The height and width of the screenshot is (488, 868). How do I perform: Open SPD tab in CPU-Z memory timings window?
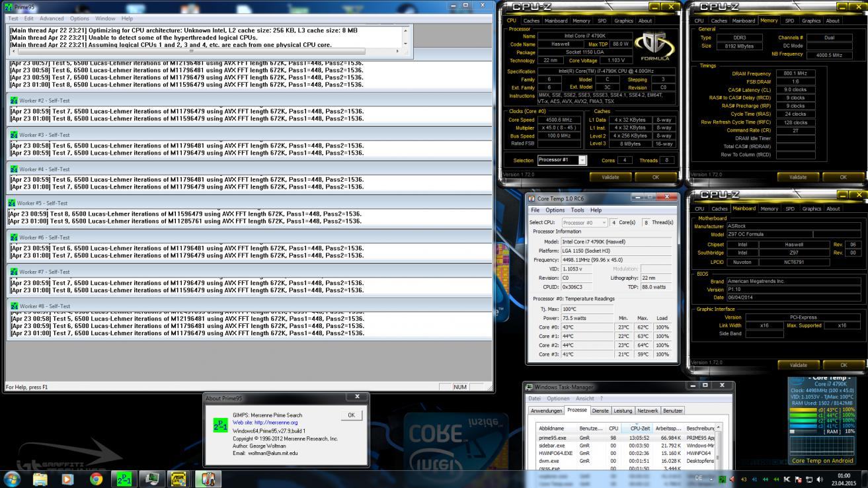pyautogui.click(x=789, y=20)
